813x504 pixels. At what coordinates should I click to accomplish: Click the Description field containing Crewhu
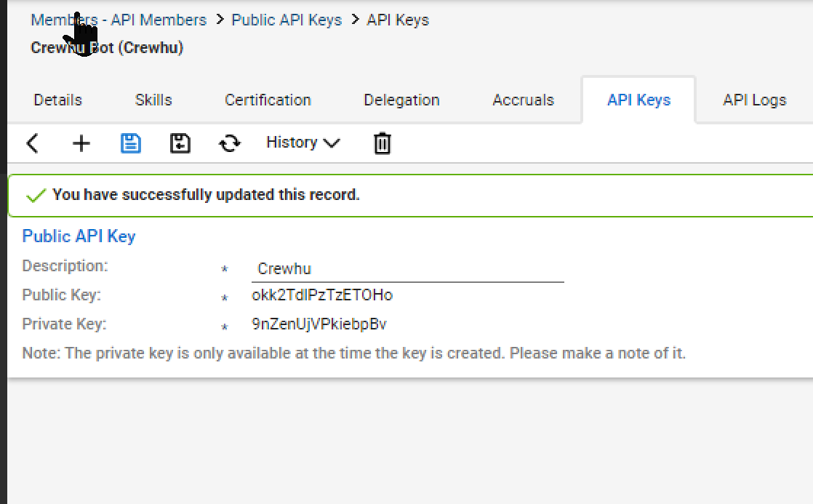(x=407, y=269)
